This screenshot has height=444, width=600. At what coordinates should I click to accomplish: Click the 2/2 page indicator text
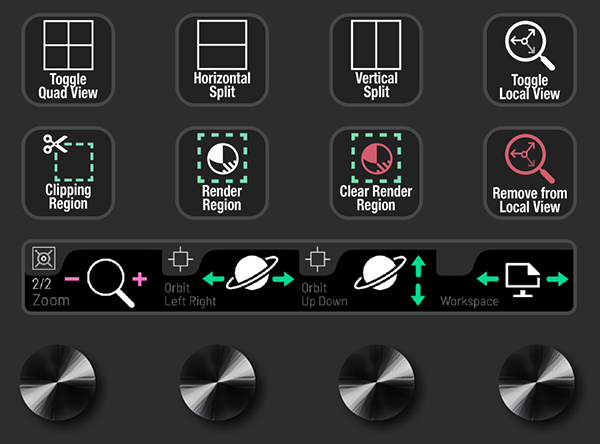(42, 284)
